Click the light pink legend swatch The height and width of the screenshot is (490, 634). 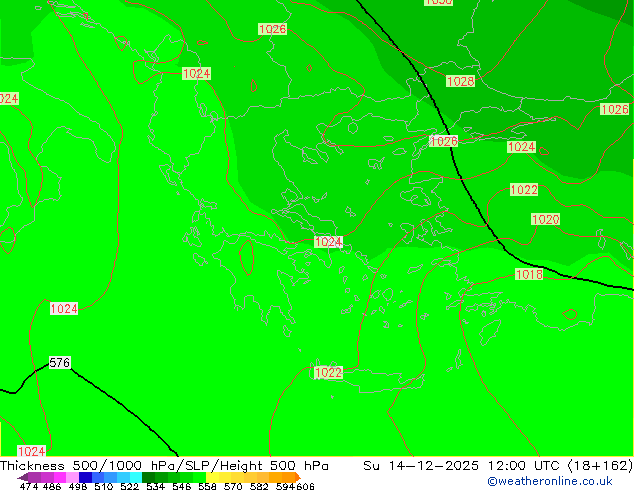[x=72, y=477]
